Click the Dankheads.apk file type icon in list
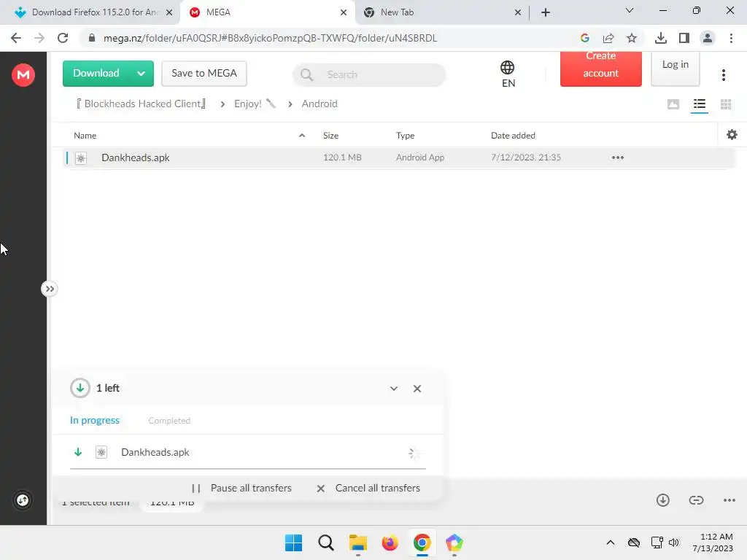The height and width of the screenshot is (560, 747). (81, 158)
